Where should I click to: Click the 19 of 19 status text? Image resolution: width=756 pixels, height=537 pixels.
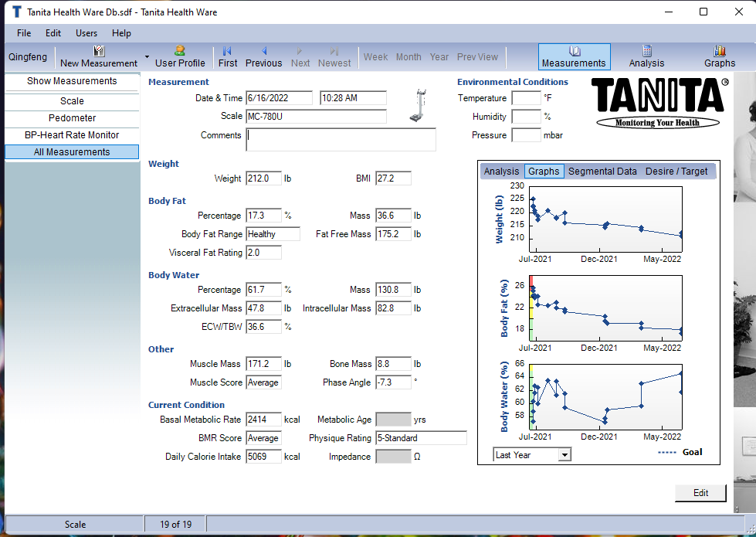point(175,525)
